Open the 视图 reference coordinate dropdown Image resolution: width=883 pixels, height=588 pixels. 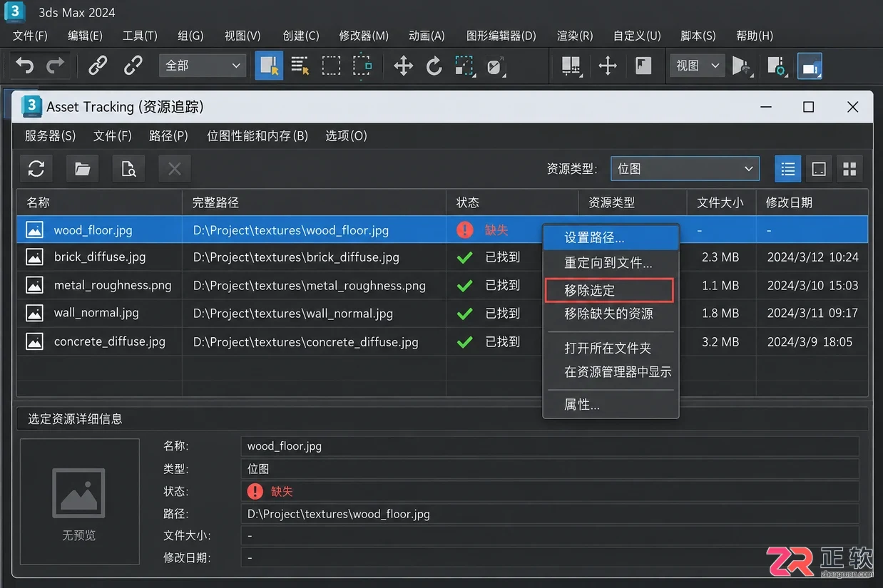[x=698, y=66]
